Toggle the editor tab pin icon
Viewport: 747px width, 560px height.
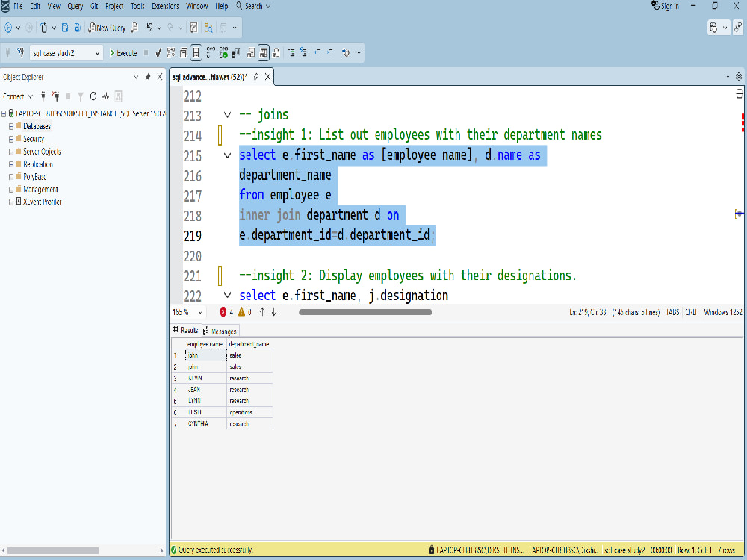pos(256,77)
